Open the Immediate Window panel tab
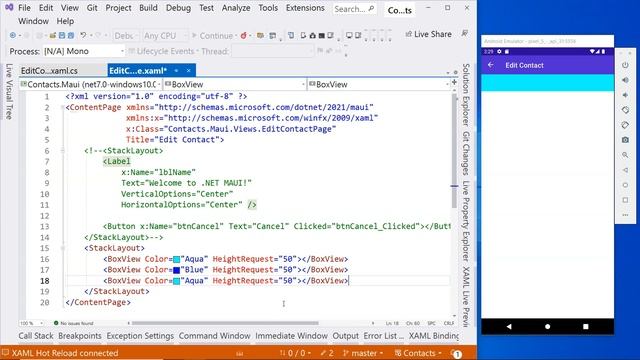 tap(291, 336)
